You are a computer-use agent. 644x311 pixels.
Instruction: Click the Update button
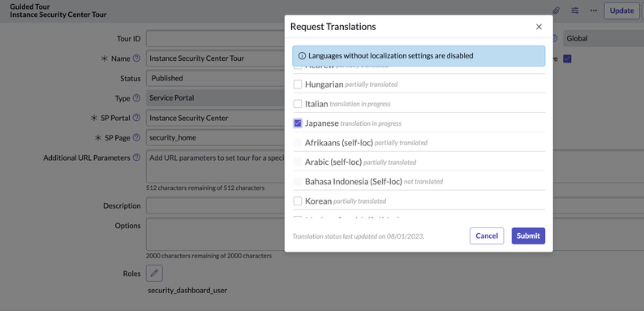click(x=621, y=11)
